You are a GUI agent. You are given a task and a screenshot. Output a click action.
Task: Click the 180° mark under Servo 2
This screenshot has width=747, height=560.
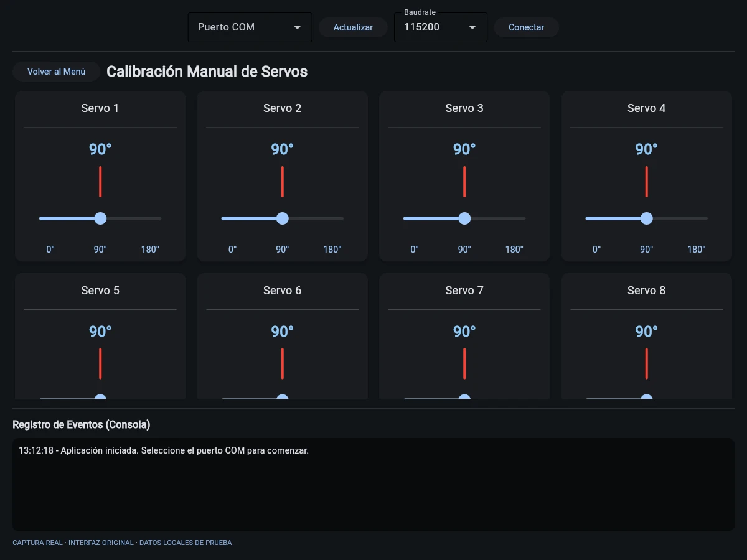(x=332, y=250)
